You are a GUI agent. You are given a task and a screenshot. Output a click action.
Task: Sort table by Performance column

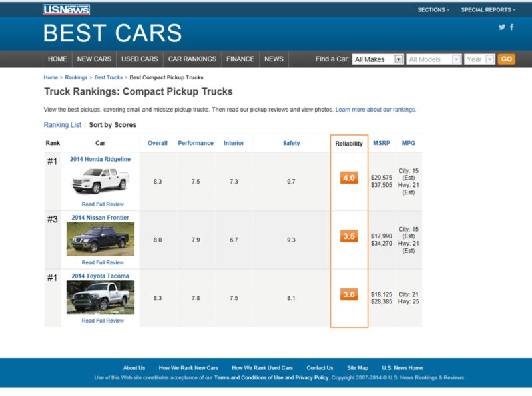point(196,143)
